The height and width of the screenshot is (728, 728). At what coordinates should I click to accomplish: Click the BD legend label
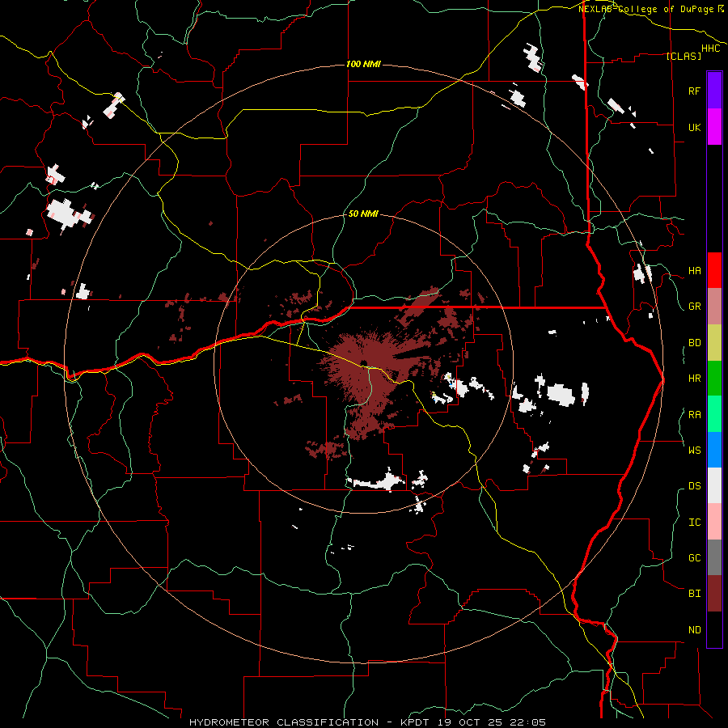tap(694, 343)
